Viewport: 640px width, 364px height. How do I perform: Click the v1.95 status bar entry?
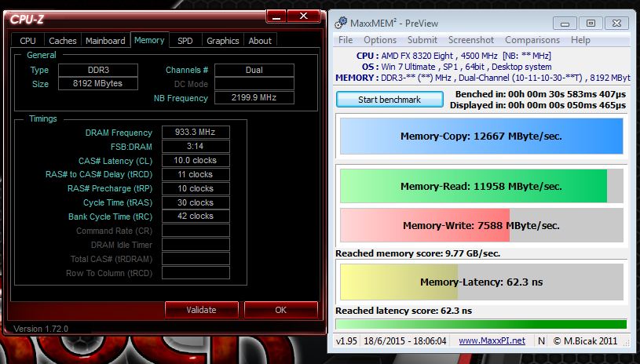click(x=346, y=340)
